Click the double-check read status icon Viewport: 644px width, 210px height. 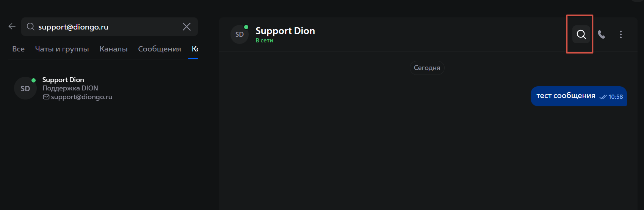(x=603, y=97)
